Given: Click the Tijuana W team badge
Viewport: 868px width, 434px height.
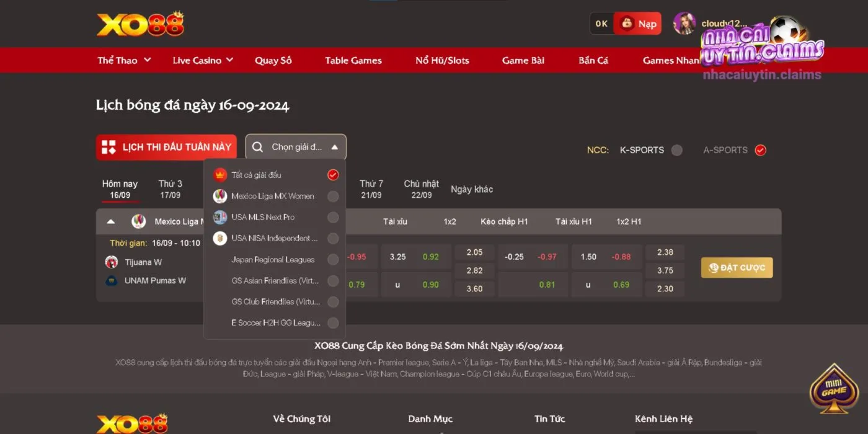Looking at the screenshot, I should tap(112, 262).
